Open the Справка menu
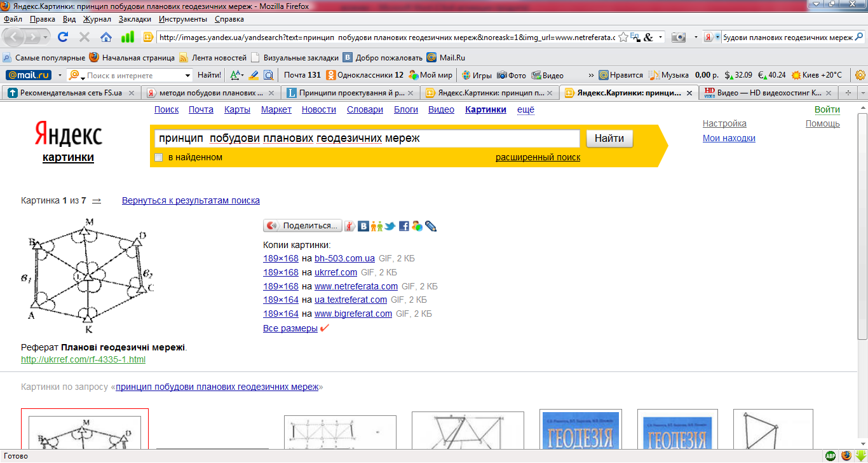This screenshot has height=463, width=868. pyautogui.click(x=229, y=19)
